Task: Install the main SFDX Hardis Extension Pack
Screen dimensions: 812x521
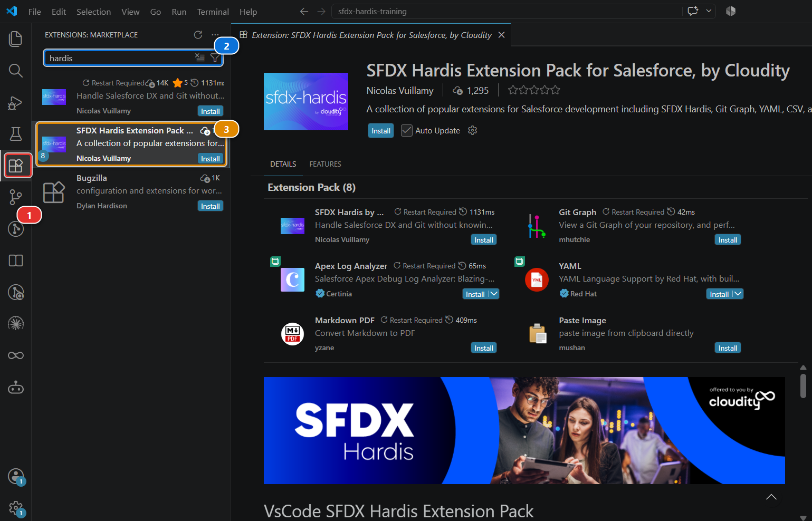Action: pos(381,131)
